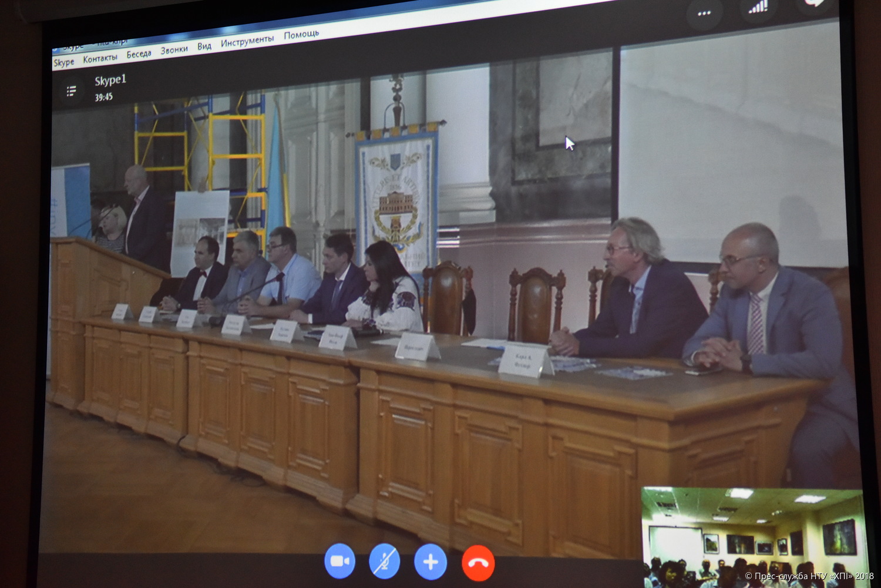Check call quality signal bars icon

(758, 8)
